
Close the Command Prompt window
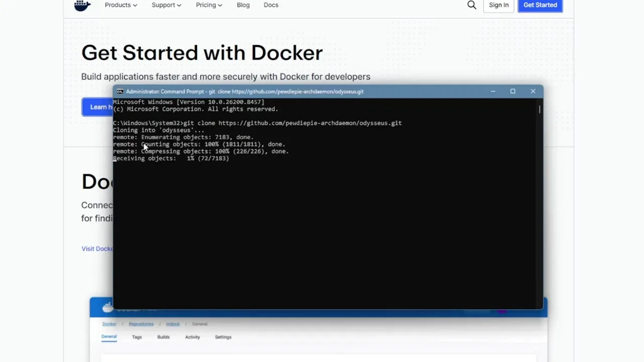pyautogui.click(x=533, y=92)
